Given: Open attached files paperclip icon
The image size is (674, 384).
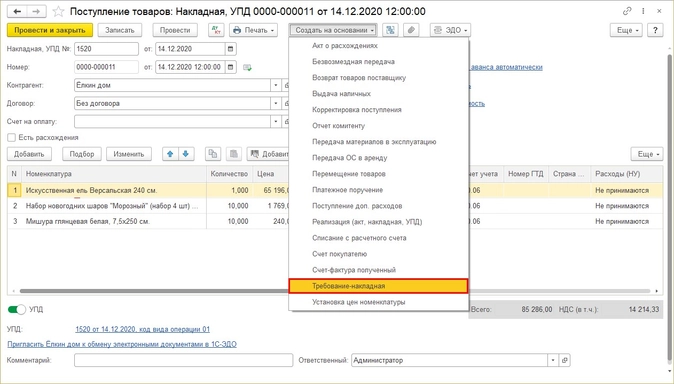Looking at the screenshot, I should coord(411,30).
